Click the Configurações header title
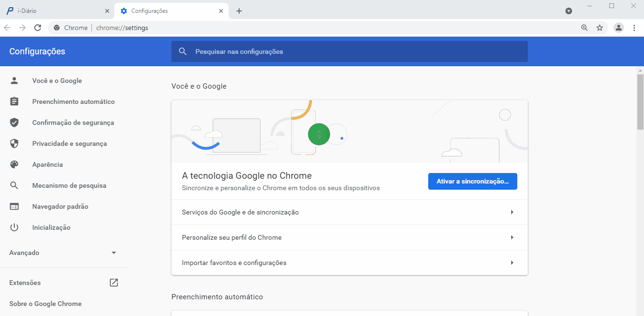This screenshot has width=644, height=316. point(37,51)
